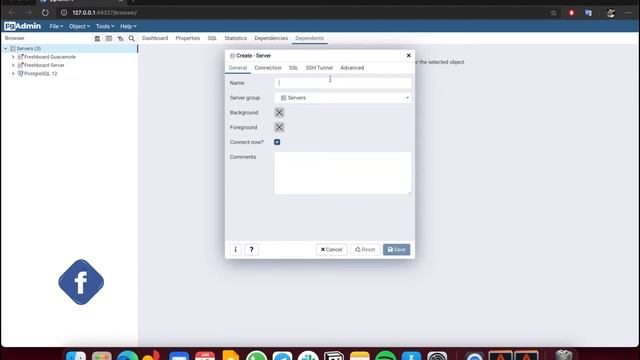Reload the page with browser refresh icon

(x=45, y=13)
